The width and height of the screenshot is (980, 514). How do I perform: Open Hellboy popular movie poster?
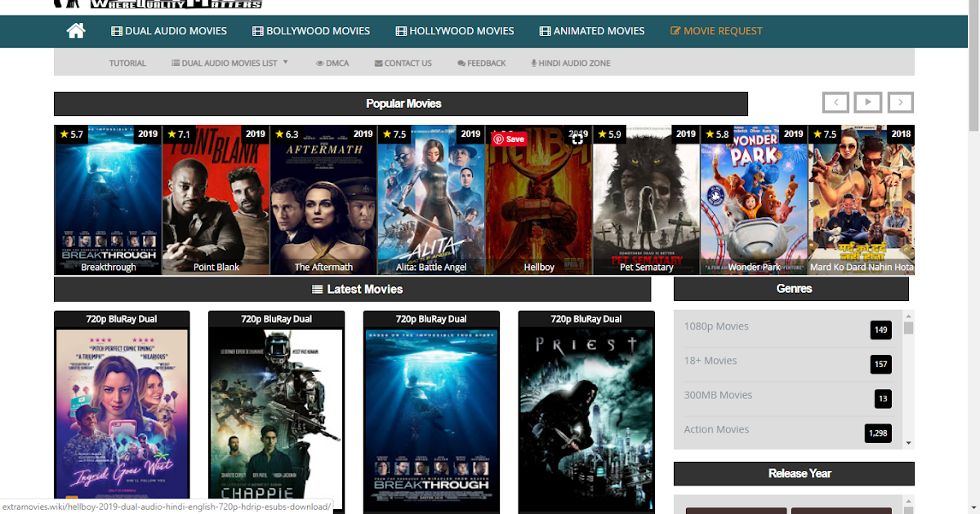(x=539, y=200)
